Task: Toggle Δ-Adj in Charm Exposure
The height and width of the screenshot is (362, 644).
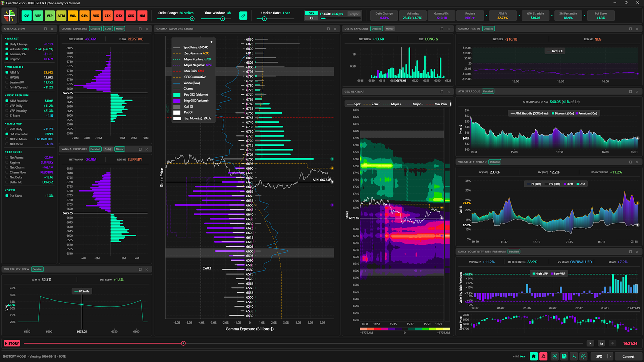Action: tap(108, 29)
